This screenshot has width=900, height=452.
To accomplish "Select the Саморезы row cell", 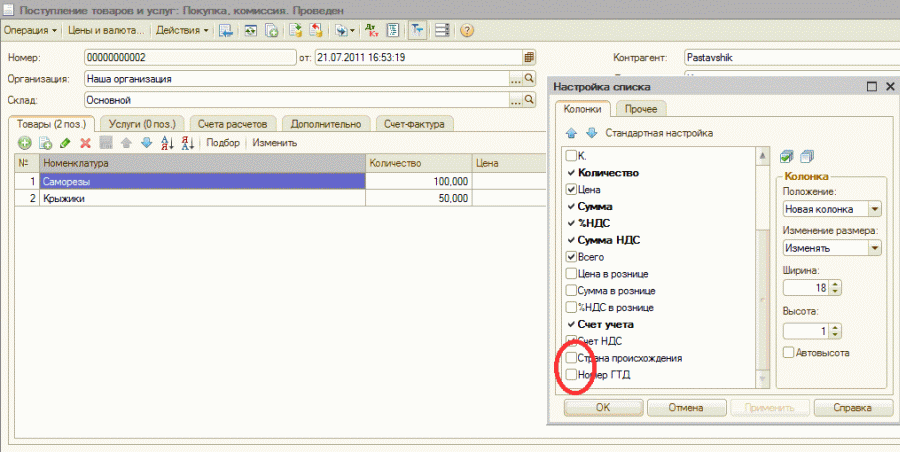I will pos(202,181).
